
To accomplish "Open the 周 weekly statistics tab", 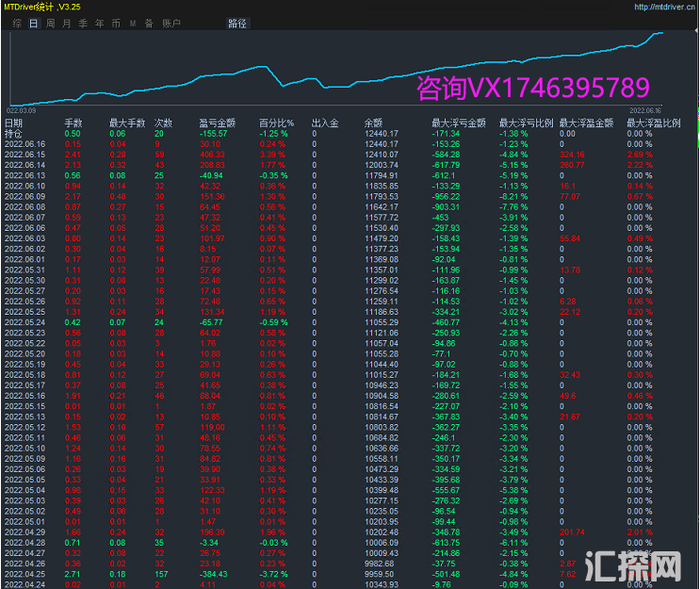I will (51, 23).
